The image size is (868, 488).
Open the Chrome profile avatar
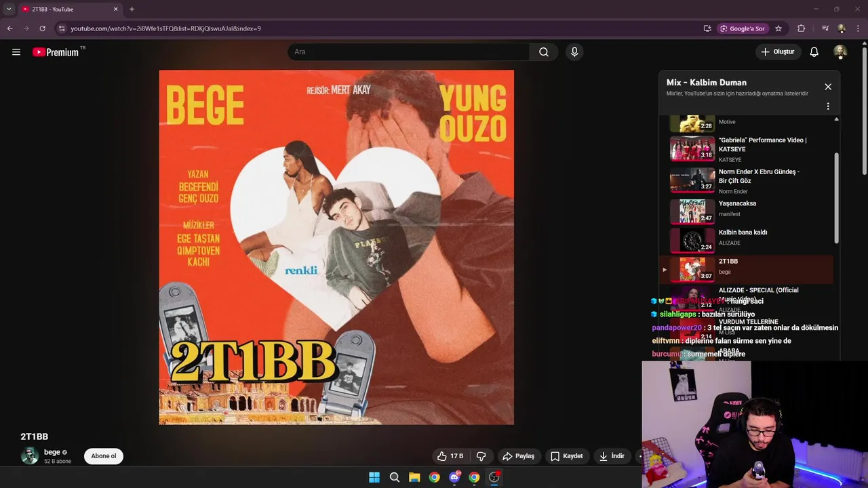pos(842,28)
